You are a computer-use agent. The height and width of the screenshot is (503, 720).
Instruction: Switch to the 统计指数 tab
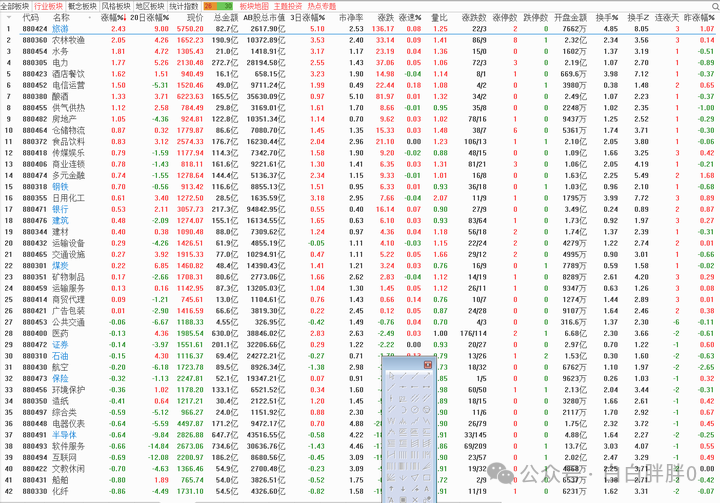click(x=184, y=6)
